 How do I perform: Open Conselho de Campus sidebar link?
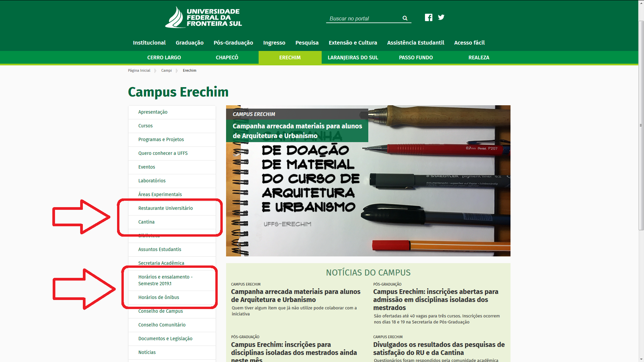[172, 311]
